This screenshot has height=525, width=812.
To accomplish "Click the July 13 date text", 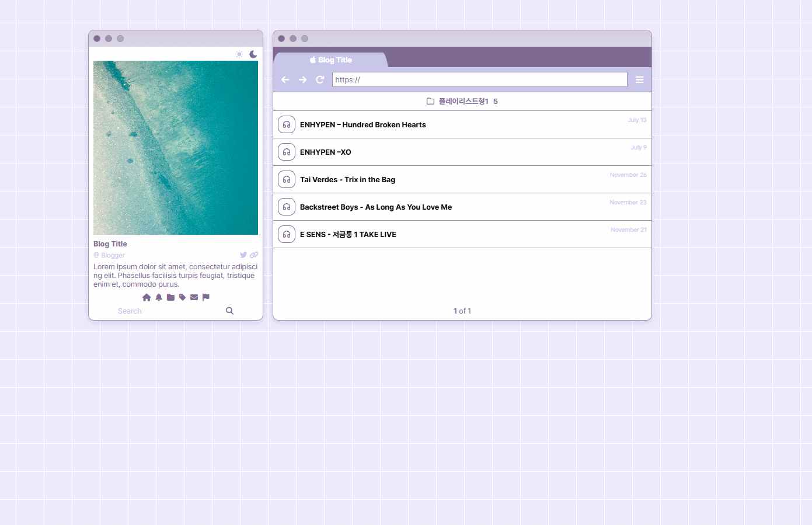I will [x=637, y=120].
